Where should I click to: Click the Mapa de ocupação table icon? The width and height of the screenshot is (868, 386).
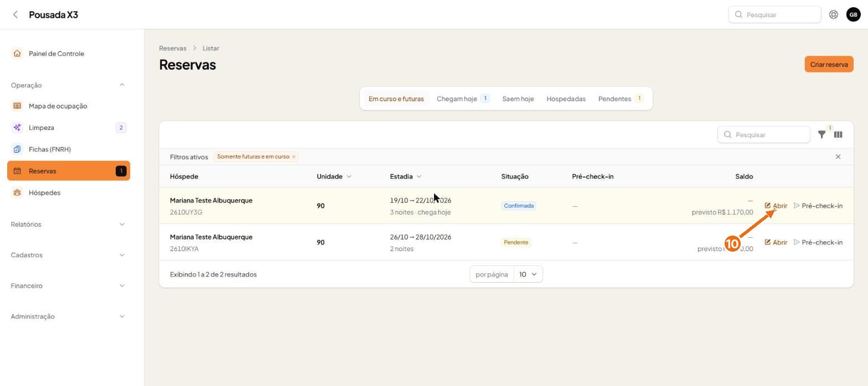click(x=17, y=106)
